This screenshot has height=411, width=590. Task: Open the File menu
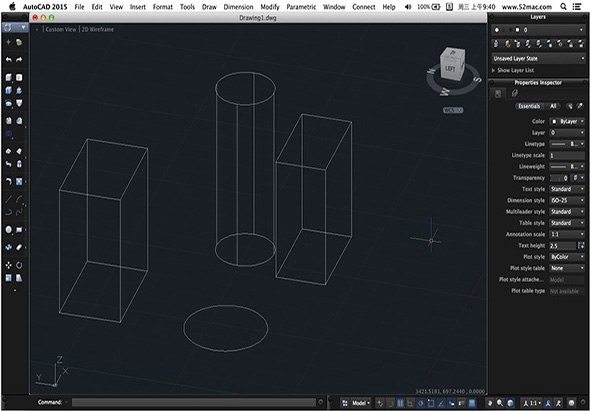pos(79,7)
